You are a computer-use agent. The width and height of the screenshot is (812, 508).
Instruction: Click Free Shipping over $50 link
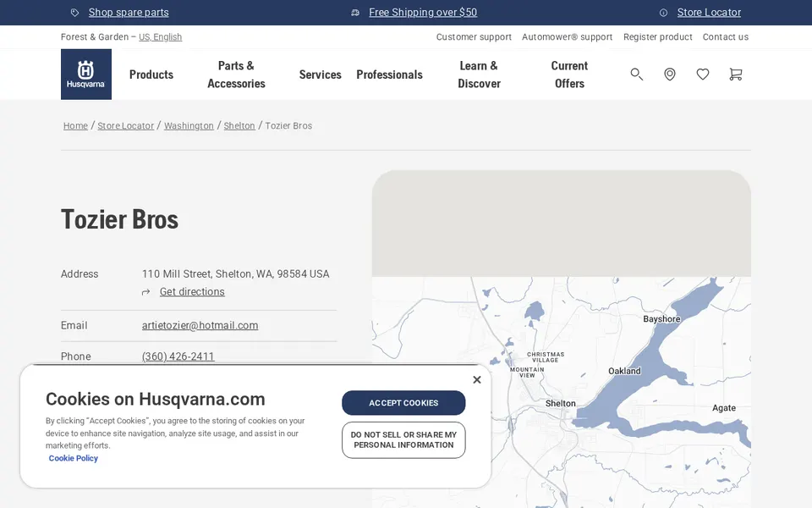click(423, 13)
